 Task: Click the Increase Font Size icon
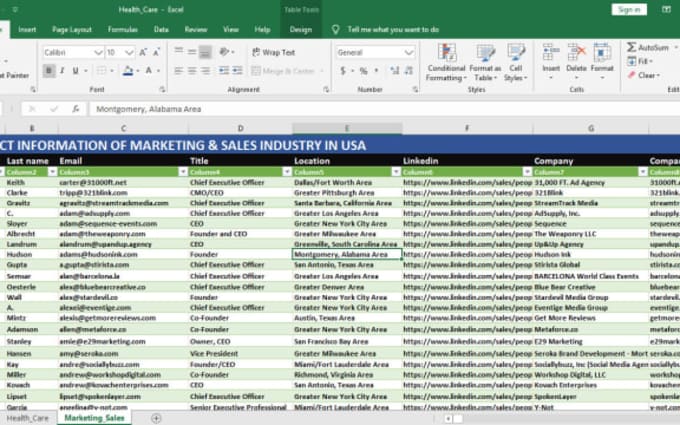(143, 52)
